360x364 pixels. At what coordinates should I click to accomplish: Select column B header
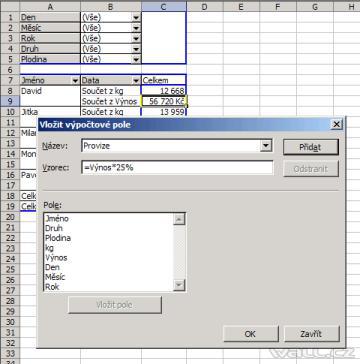[111, 6]
